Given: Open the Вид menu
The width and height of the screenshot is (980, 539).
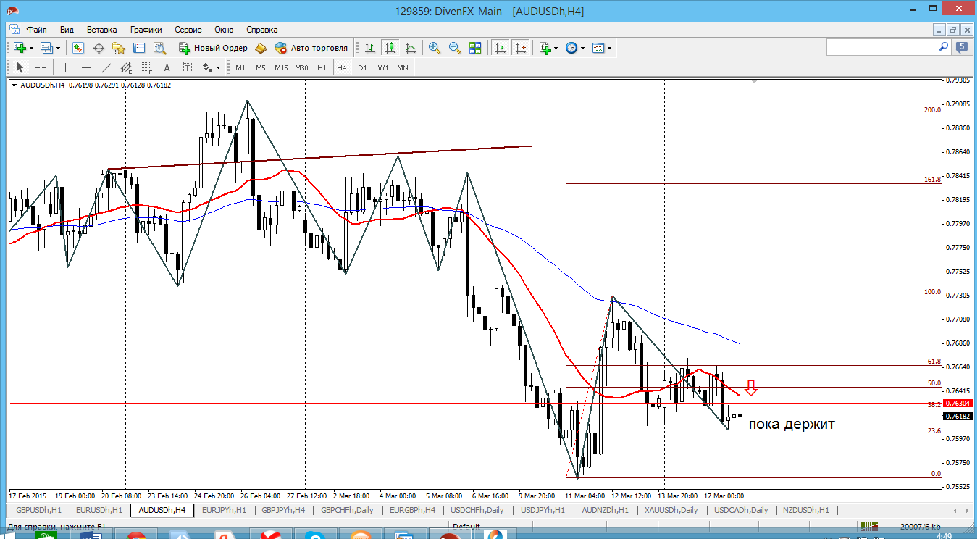Looking at the screenshot, I should click(67, 30).
